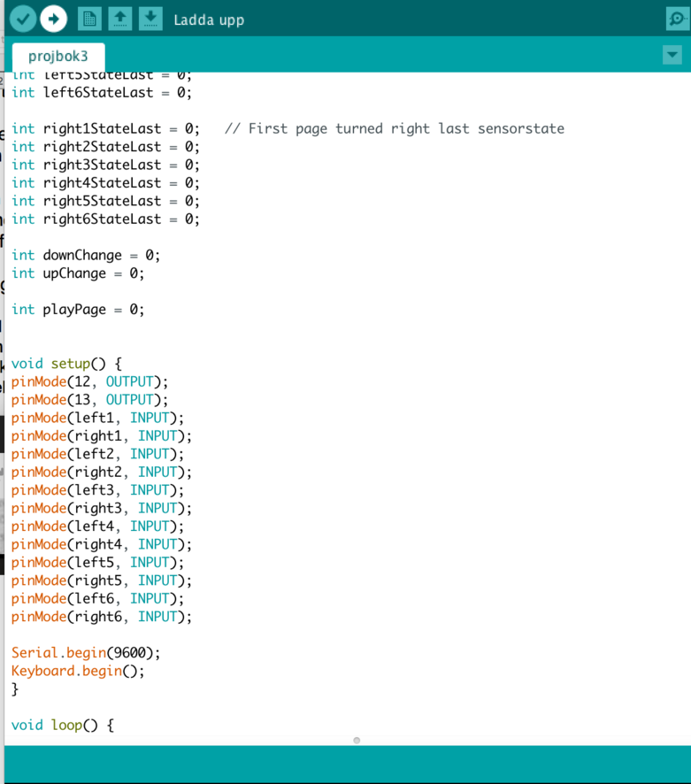Create a new sketch with the document icon

pyautogui.click(x=89, y=19)
